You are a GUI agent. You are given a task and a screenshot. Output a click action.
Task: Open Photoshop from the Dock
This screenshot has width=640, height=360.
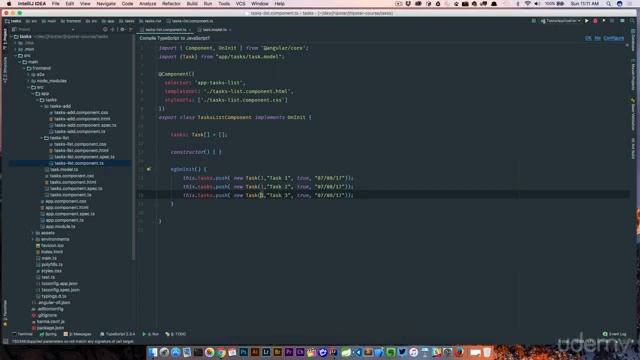coord(244,352)
